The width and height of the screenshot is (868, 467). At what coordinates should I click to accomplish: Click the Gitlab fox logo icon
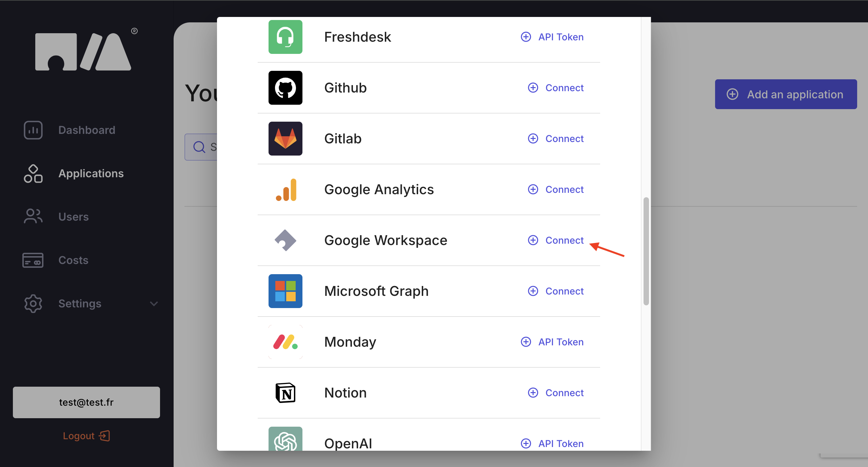285,139
